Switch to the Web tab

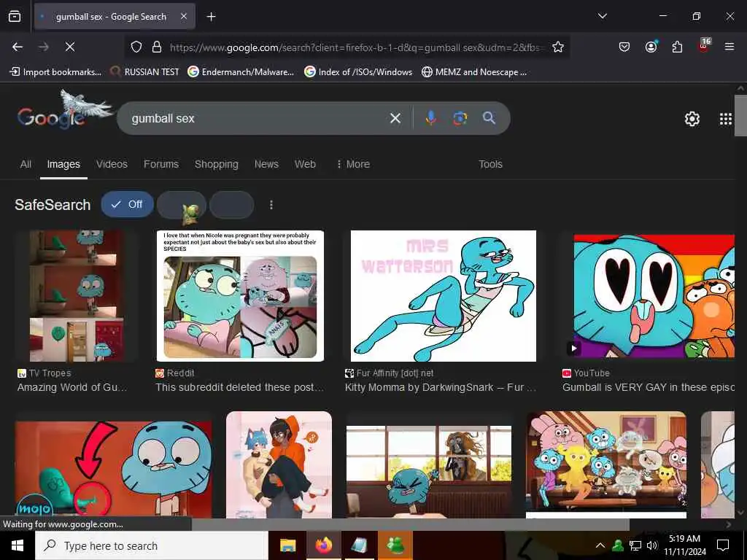coord(305,164)
